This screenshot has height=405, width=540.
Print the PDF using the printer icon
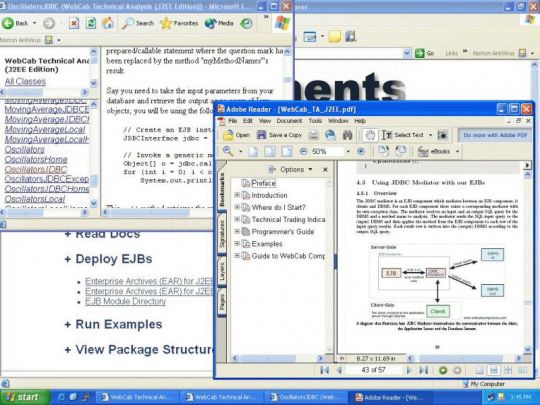tap(313, 135)
